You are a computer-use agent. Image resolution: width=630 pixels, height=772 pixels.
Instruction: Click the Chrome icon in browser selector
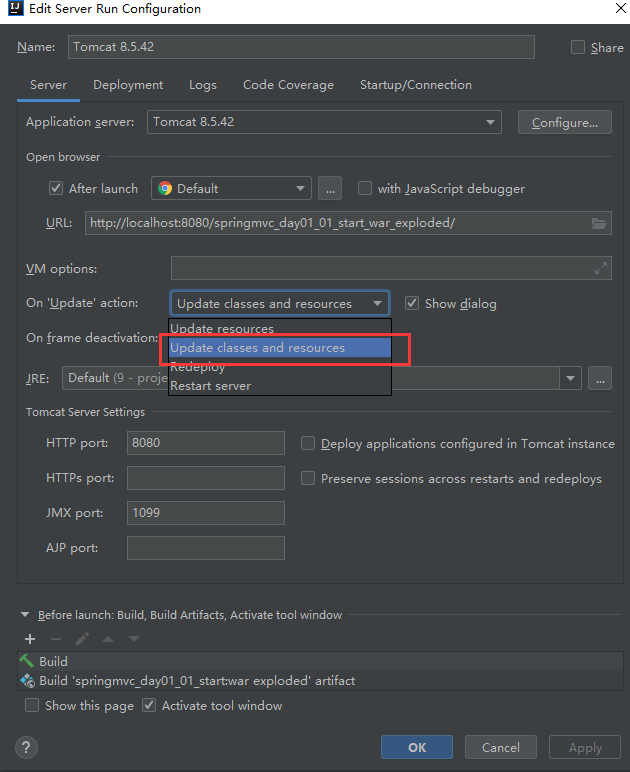click(x=165, y=189)
